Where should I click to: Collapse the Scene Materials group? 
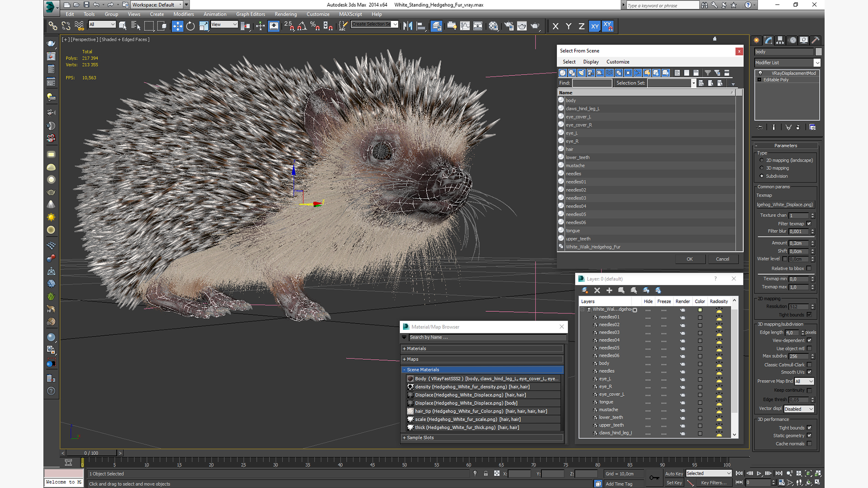tap(404, 370)
